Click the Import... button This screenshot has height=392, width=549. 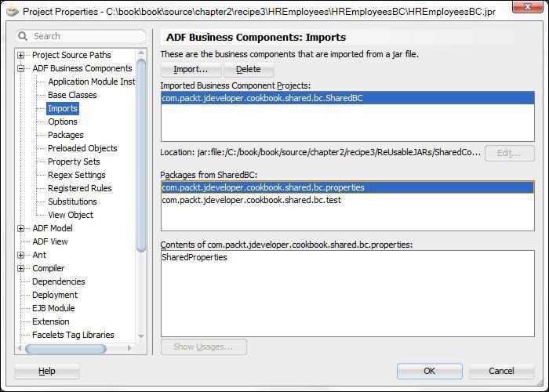pyautogui.click(x=191, y=69)
